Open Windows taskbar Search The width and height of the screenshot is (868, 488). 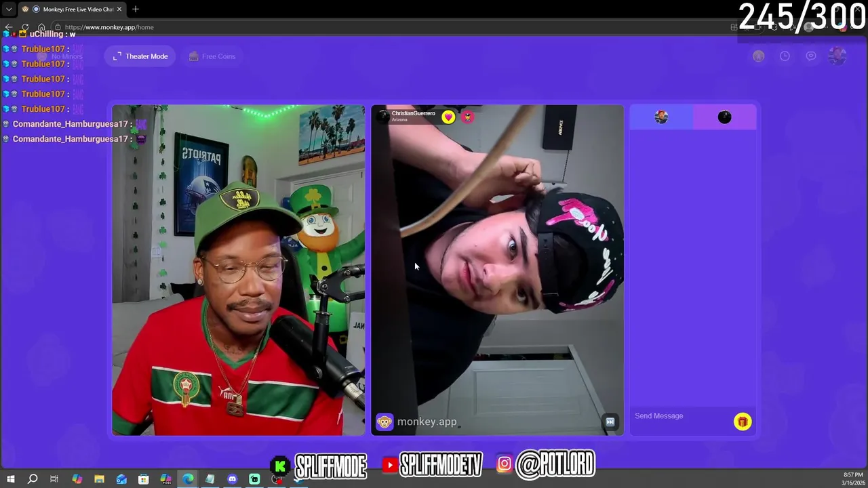[x=32, y=479]
